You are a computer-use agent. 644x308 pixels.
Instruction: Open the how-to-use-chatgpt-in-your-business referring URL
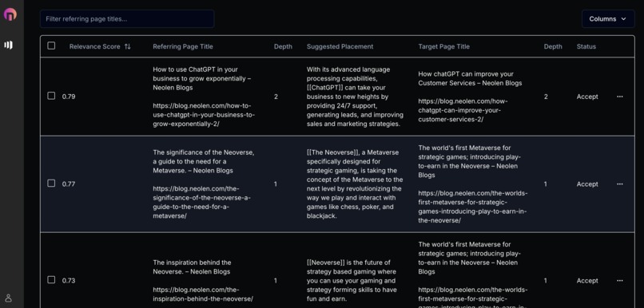[204, 114]
